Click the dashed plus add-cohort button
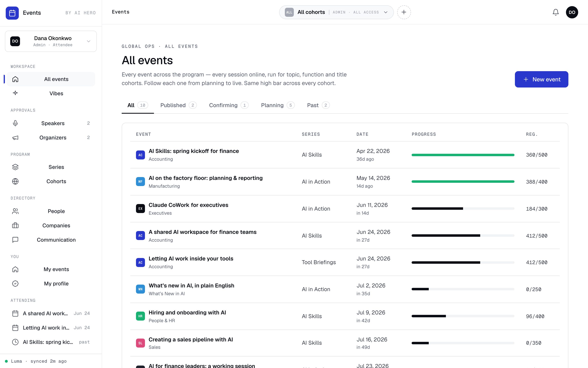588x368 pixels. click(404, 12)
